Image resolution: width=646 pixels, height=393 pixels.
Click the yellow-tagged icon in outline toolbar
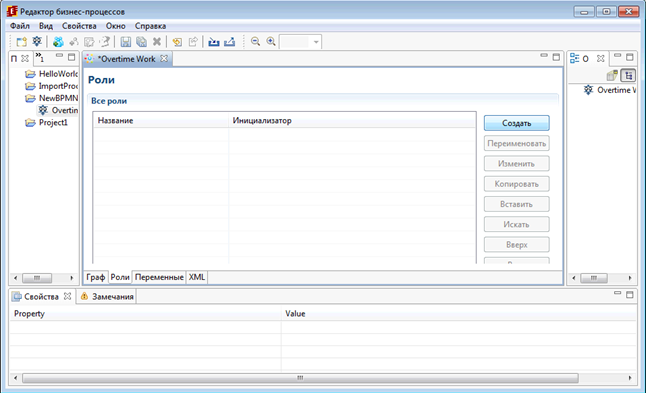[x=612, y=75]
